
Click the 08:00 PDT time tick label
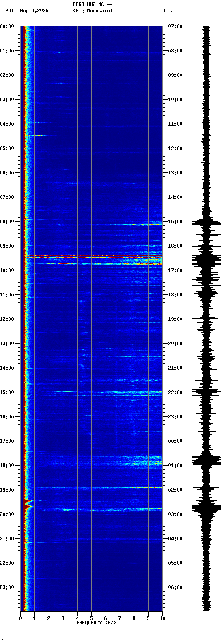tap(7, 222)
